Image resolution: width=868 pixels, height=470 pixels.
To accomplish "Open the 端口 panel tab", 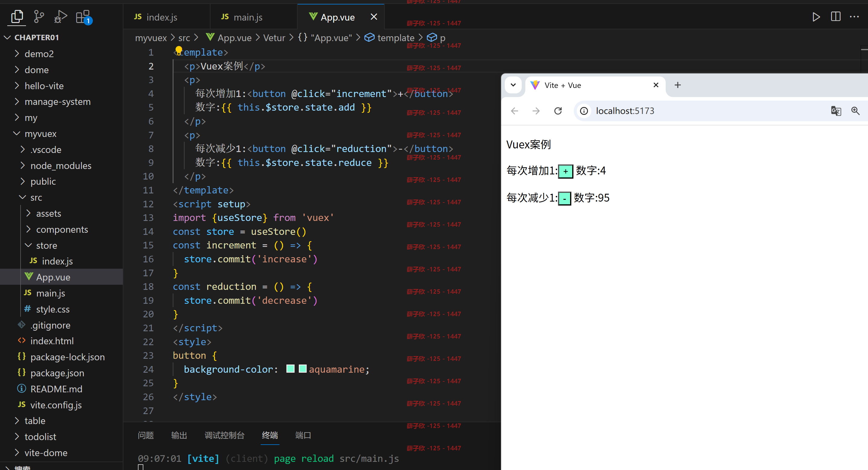I will [x=303, y=435].
